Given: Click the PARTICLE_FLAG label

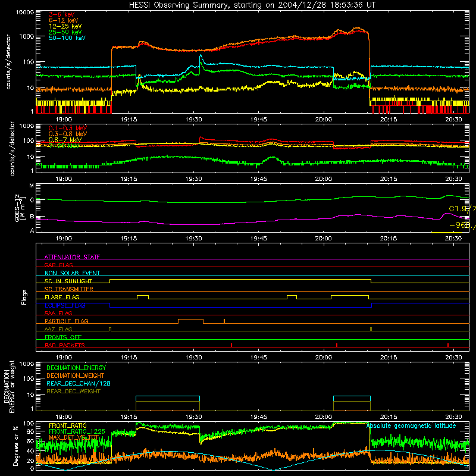Looking at the screenshot, I should click(67, 321).
